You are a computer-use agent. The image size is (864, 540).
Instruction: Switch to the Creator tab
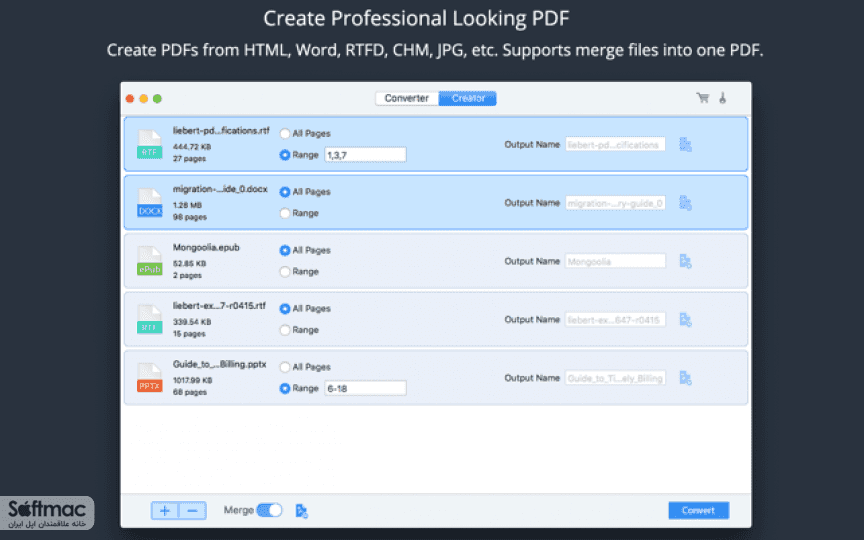tap(468, 98)
